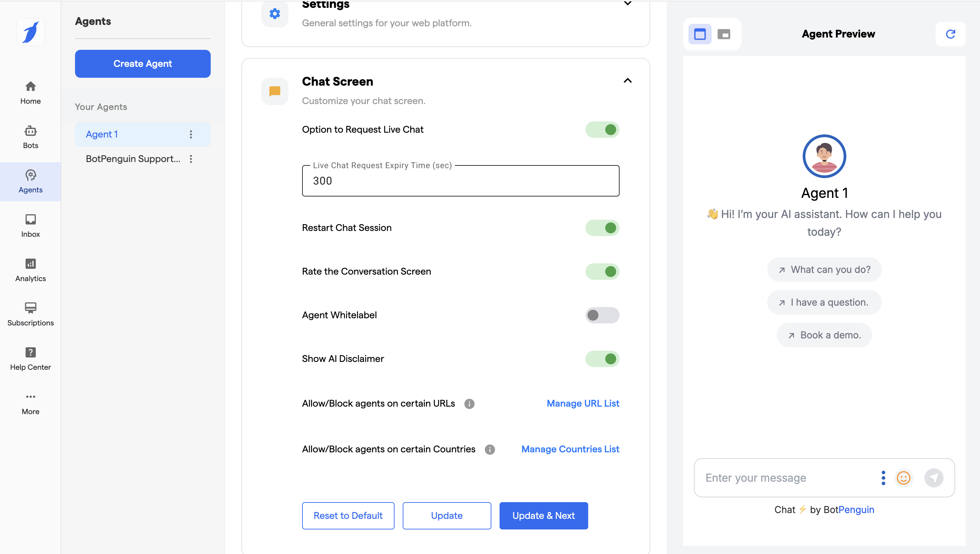Click the refresh icon in Agent Preview
The height and width of the screenshot is (554, 980).
point(950,34)
